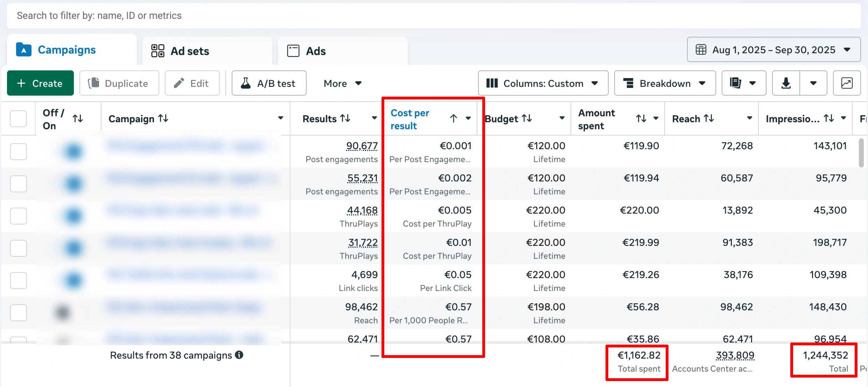Screen dimensions: 868x387
Task: Tick the select-all checkbox in the header
Action: 18,119
